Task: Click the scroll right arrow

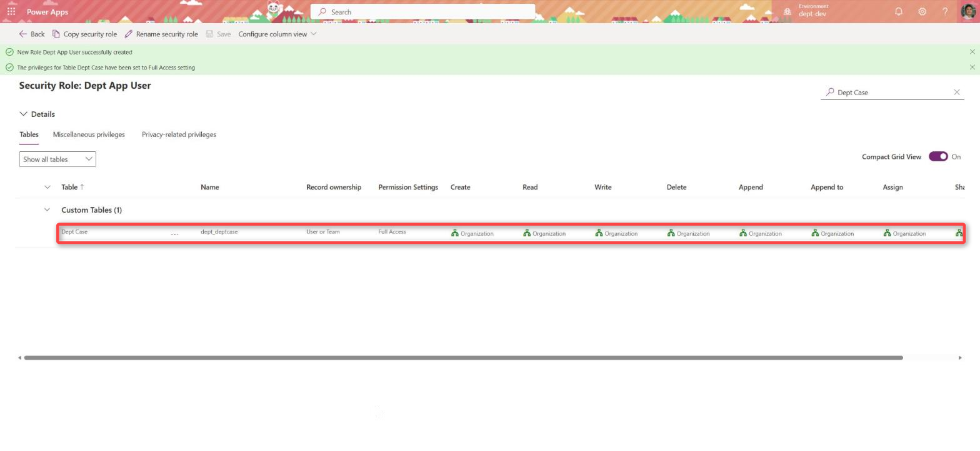Action: click(x=960, y=358)
